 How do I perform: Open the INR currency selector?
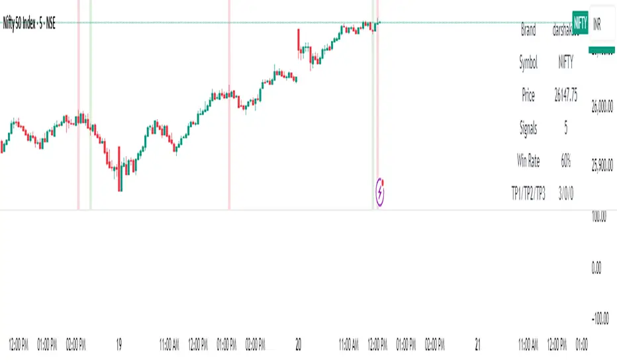[598, 24]
